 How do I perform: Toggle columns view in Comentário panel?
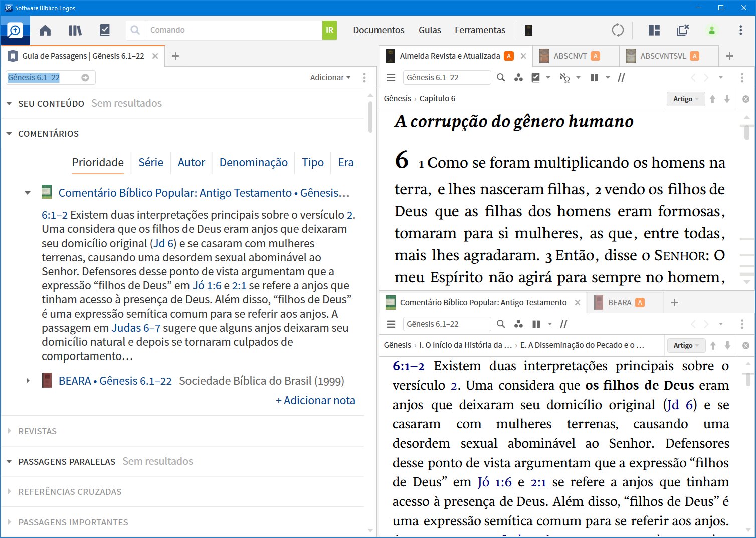pyautogui.click(x=536, y=324)
